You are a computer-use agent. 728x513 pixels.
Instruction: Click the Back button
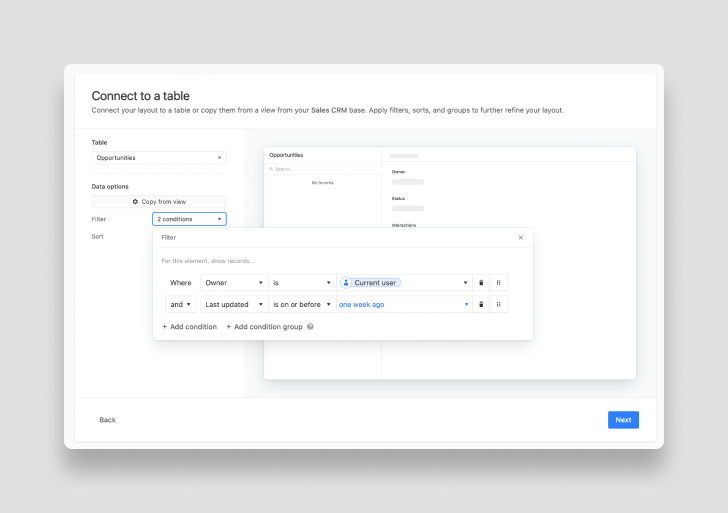[107, 420]
